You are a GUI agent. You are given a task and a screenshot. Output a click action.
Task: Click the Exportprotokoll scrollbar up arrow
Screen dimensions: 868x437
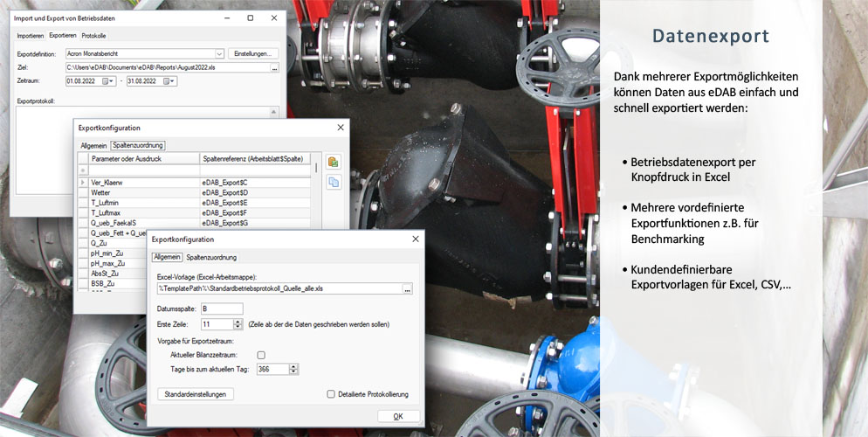click(274, 112)
